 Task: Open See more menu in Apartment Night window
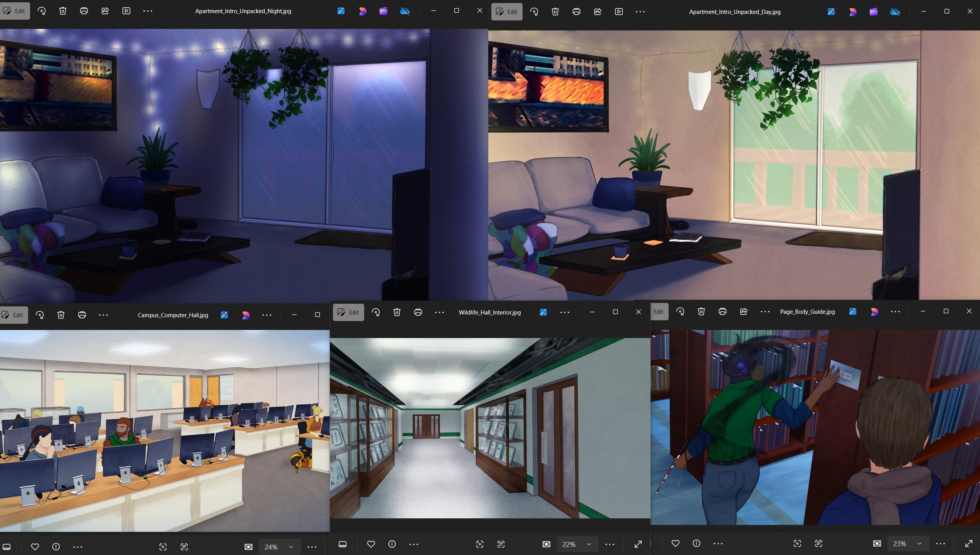[x=148, y=11]
